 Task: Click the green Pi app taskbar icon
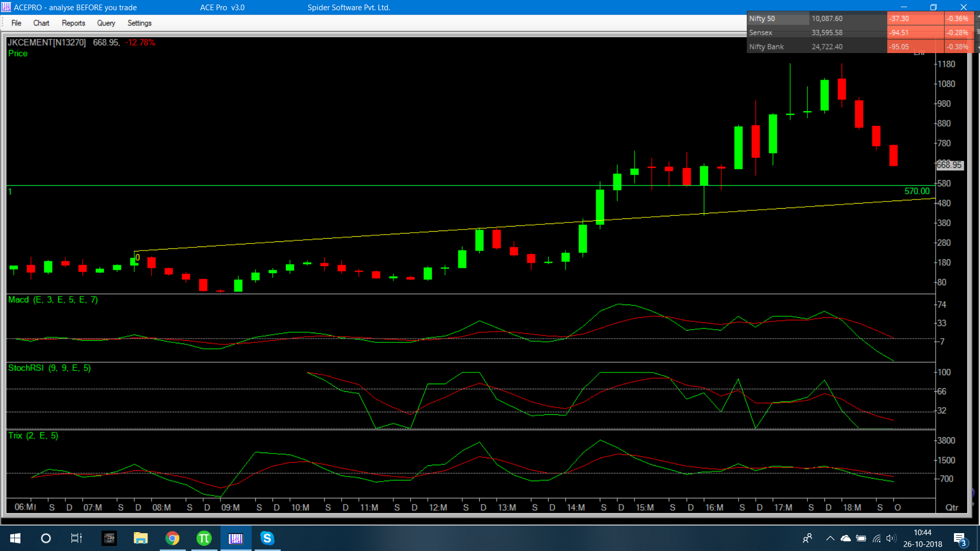click(204, 538)
